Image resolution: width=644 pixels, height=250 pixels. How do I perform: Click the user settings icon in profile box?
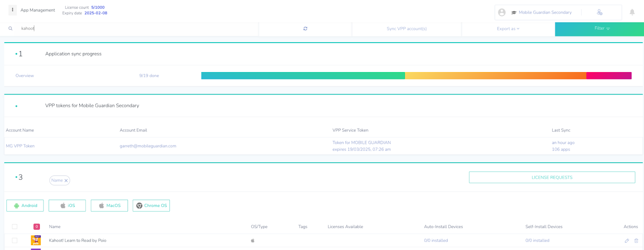click(x=599, y=12)
